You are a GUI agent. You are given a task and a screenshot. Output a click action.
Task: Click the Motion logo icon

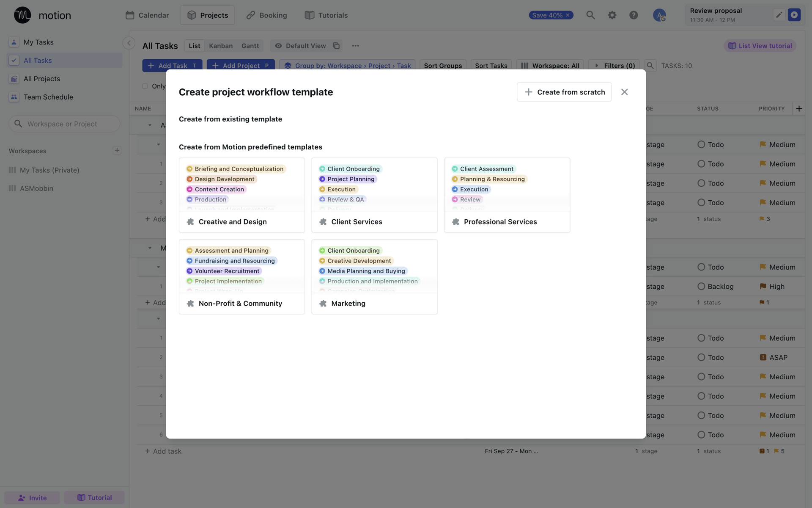(22, 15)
